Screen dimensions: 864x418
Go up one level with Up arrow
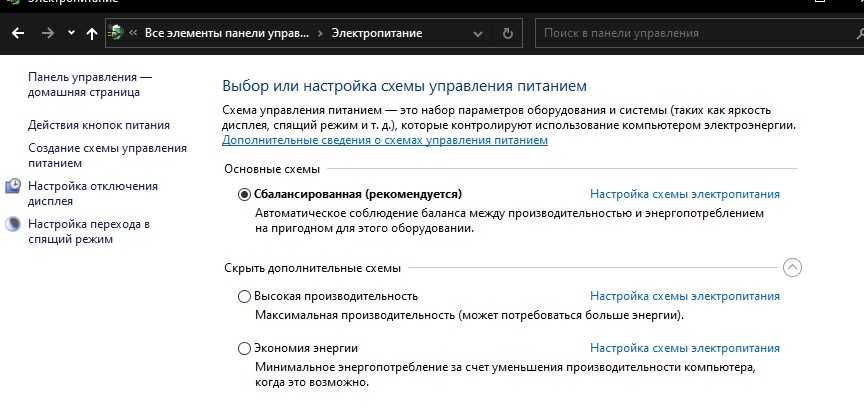click(x=92, y=33)
